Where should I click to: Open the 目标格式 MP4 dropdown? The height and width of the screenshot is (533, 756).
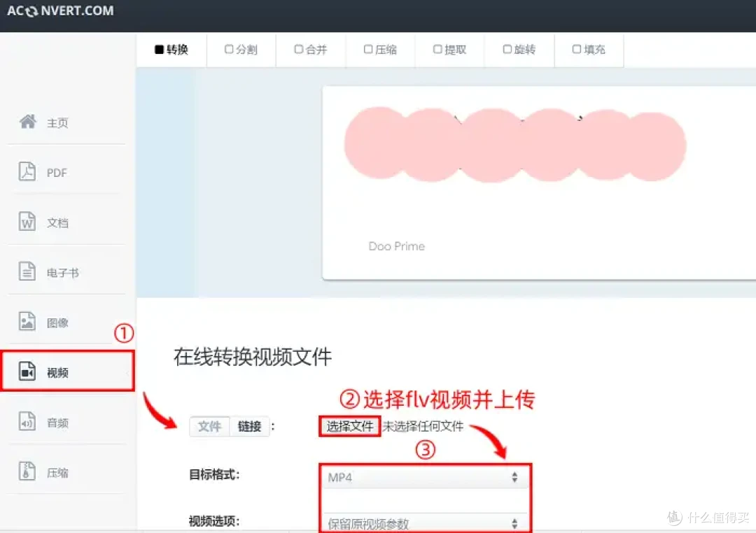tap(425, 477)
